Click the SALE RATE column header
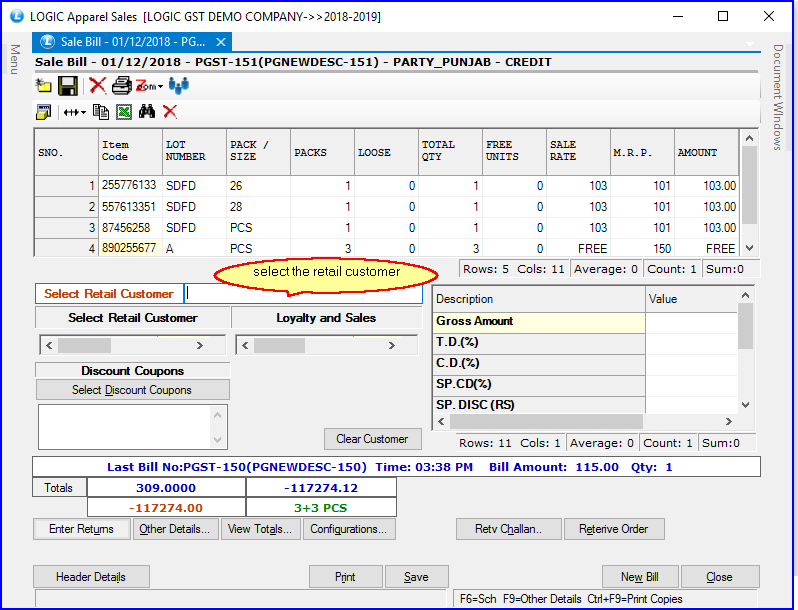 click(579, 151)
